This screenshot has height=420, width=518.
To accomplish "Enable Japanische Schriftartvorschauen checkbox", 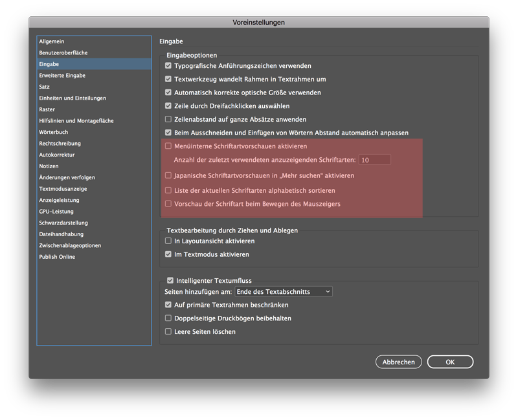I will pyautogui.click(x=168, y=175).
